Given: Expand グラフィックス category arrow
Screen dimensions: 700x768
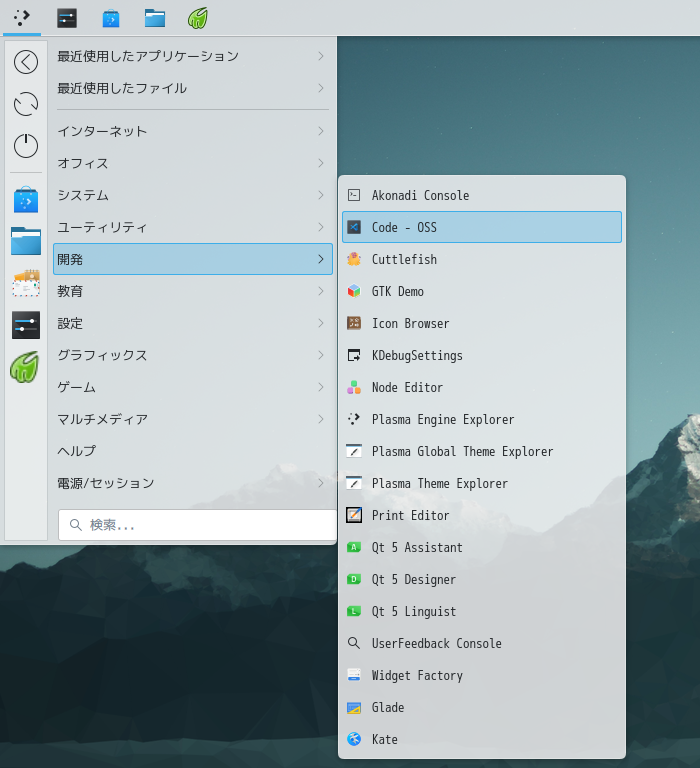Looking at the screenshot, I should pos(321,355).
